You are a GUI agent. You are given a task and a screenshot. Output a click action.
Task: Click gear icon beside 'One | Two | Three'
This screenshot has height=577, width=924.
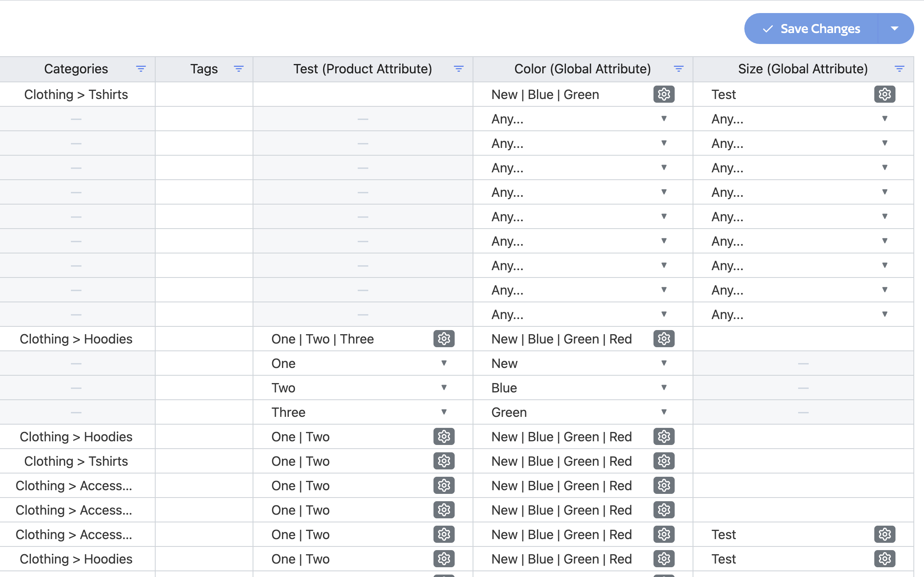(444, 339)
